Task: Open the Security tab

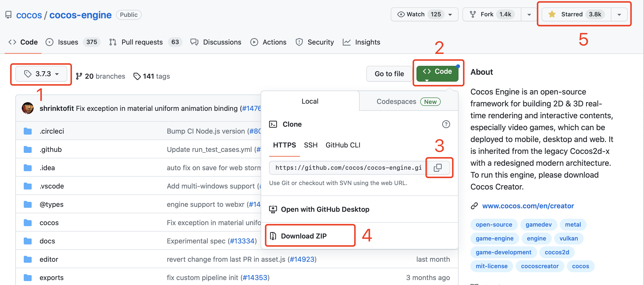Action: click(315, 42)
